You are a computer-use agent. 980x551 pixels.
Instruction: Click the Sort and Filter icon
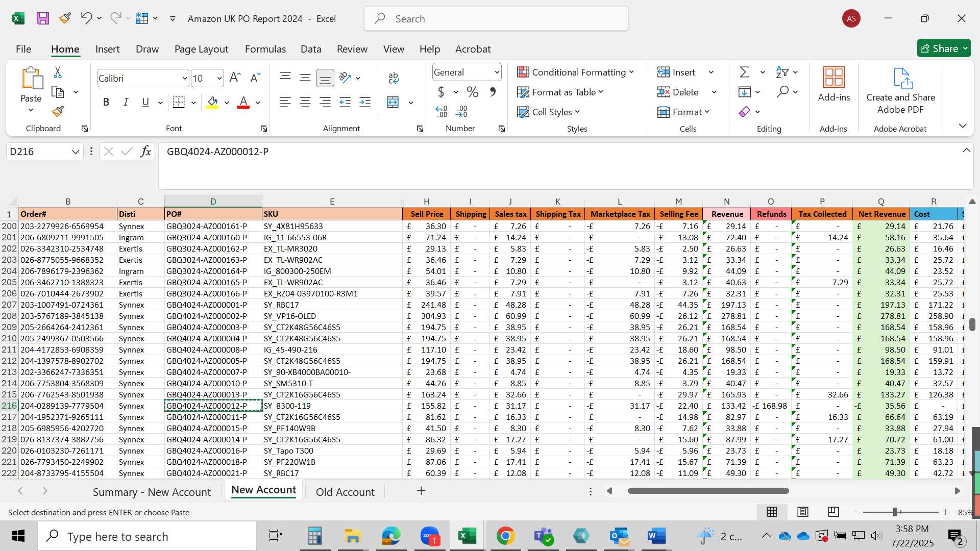click(782, 72)
